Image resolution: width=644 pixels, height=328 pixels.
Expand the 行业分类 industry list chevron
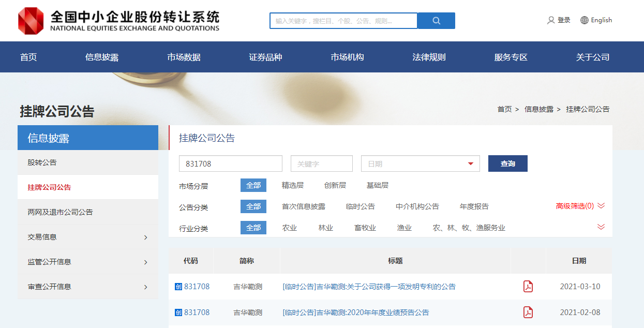601,227
